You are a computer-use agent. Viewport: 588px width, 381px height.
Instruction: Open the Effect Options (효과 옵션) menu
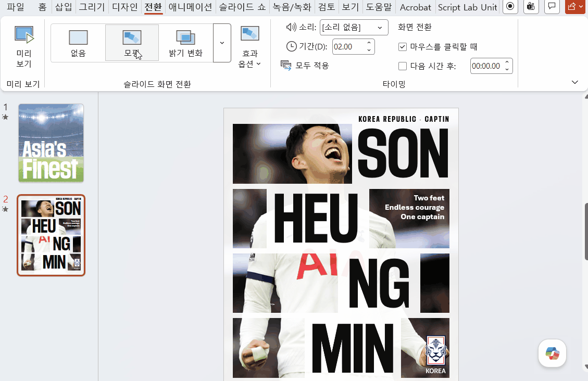250,47
